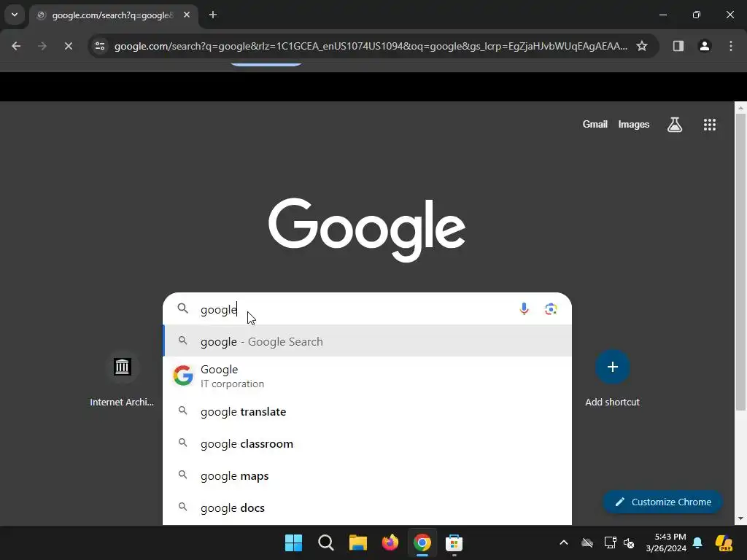Choose the google docs suggestion
747x560 pixels.
coord(368,508)
